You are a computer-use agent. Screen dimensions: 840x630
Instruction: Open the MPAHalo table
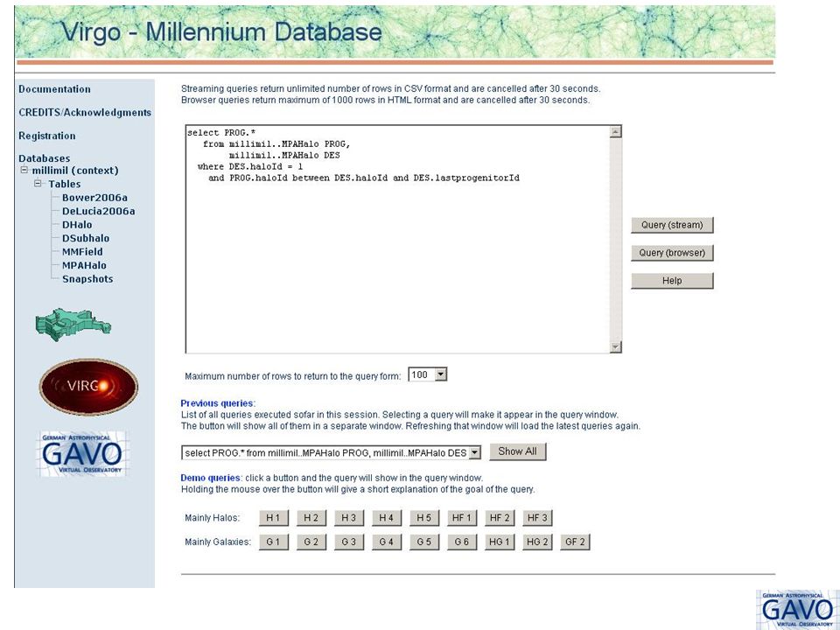(84, 265)
